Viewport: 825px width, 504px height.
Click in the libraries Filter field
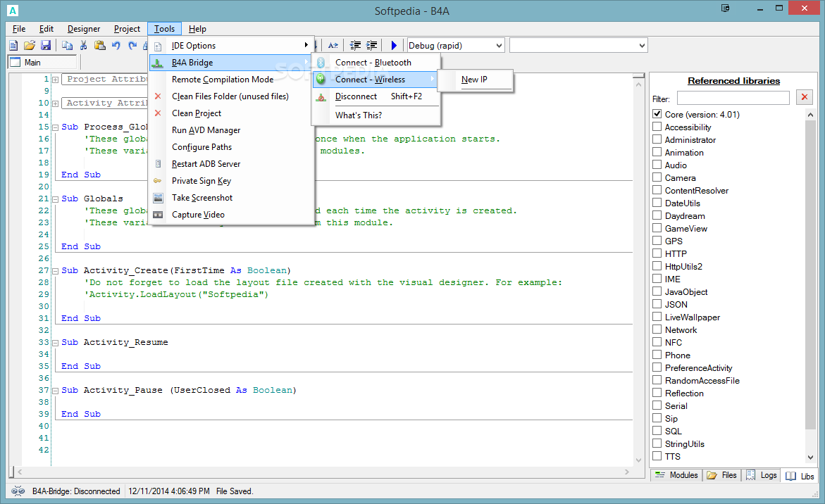pos(733,98)
